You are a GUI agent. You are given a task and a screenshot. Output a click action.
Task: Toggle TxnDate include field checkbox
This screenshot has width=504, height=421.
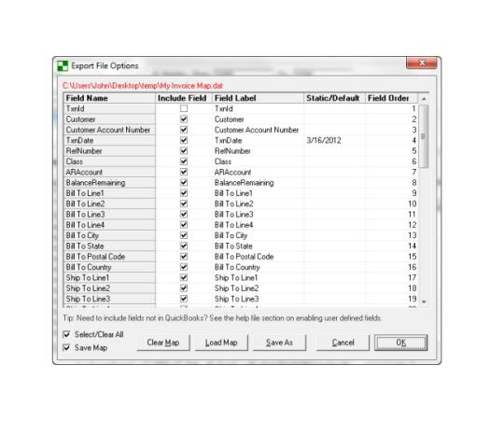[184, 140]
